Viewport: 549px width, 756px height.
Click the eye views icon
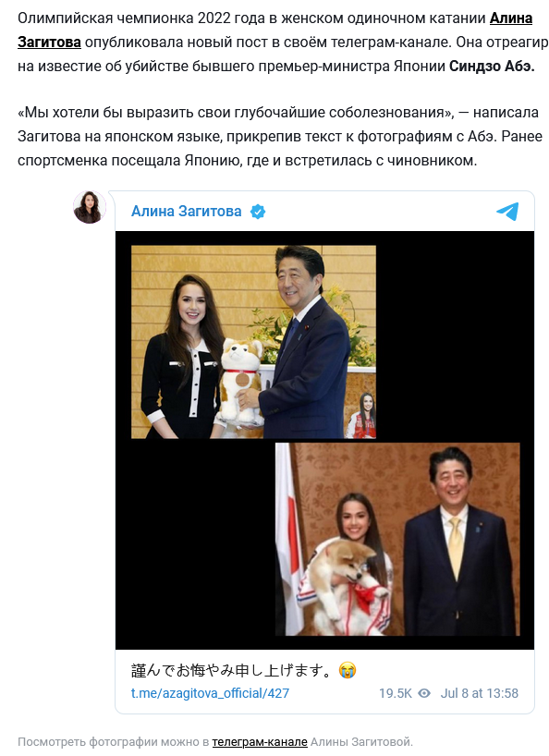[424, 693]
